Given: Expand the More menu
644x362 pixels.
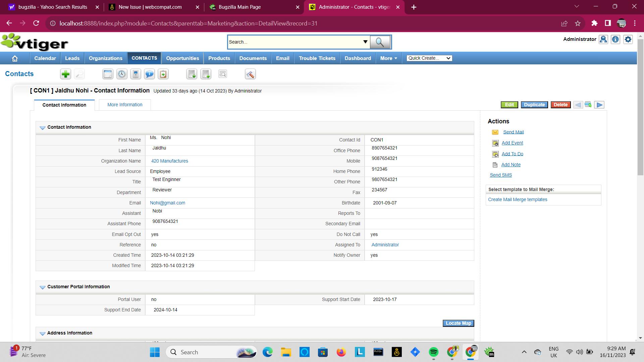Looking at the screenshot, I should point(388,58).
